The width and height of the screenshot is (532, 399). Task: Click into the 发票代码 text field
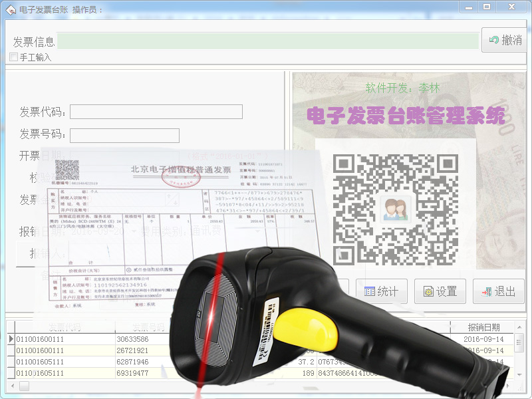click(156, 112)
